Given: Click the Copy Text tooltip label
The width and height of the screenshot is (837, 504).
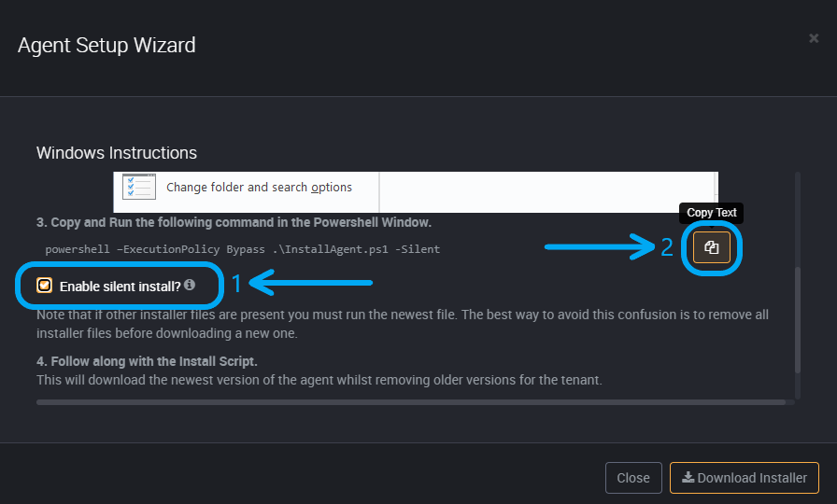Looking at the screenshot, I should [x=712, y=213].
